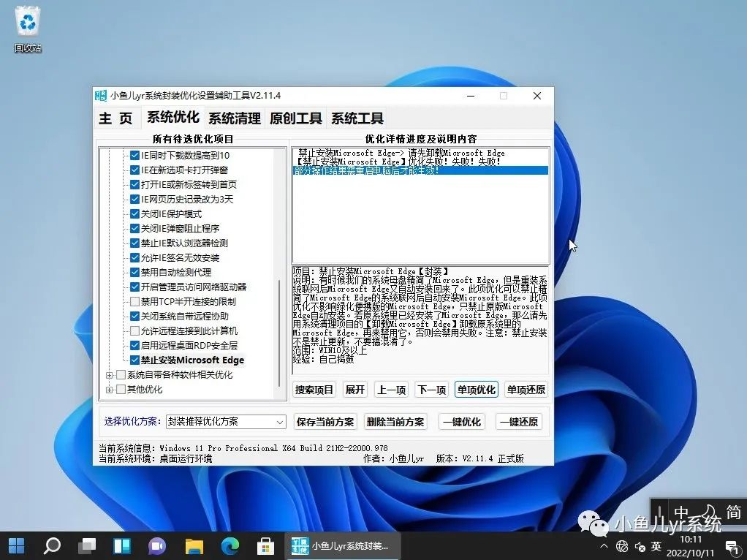This screenshot has width=747, height=560.
Task: Switch to the 系统清理 tab
Action: tap(235, 118)
